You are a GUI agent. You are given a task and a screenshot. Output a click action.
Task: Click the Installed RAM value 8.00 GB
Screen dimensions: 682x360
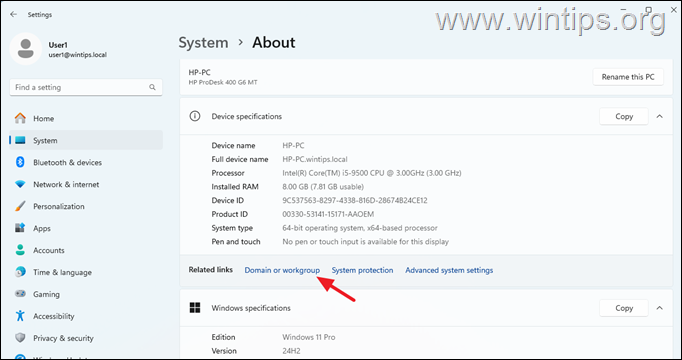click(323, 187)
